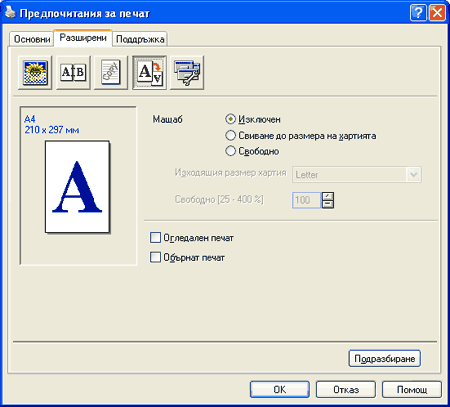Enable the Огледален печат checkbox
Image resolution: width=450 pixels, height=407 pixels.
(155, 238)
